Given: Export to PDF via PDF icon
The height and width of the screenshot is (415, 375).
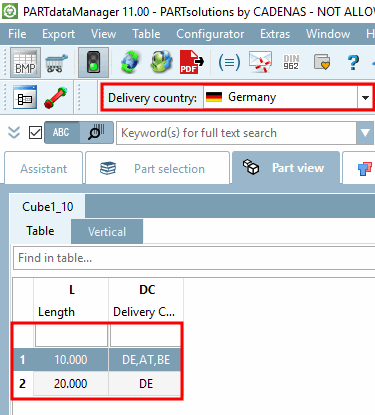Looking at the screenshot, I should pos(192,62).
